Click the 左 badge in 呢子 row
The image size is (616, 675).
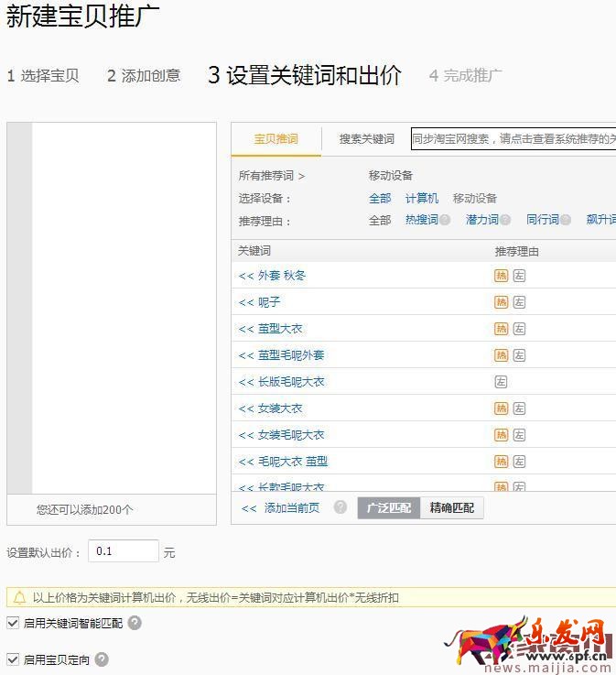[x=519, y=302]
